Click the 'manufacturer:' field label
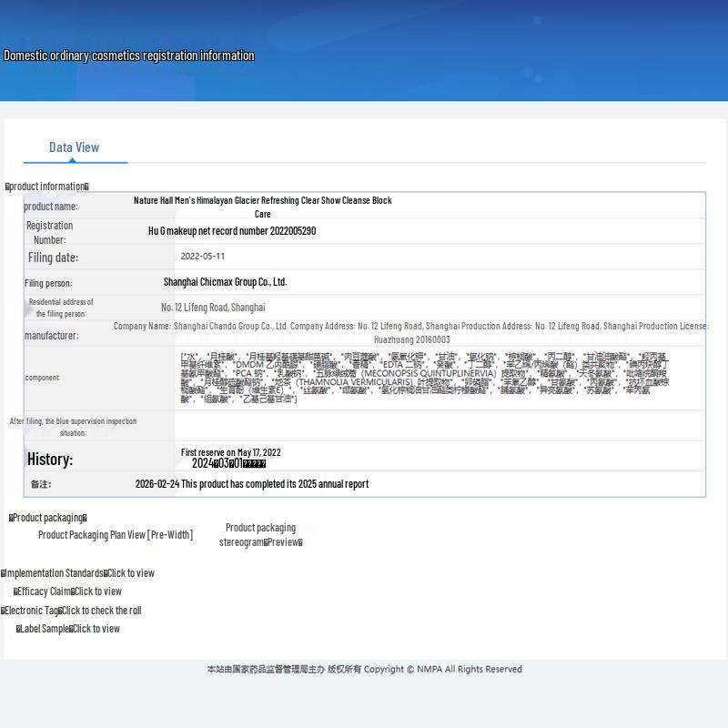This screenshot has height=728, width=728. tap(52, 335)
